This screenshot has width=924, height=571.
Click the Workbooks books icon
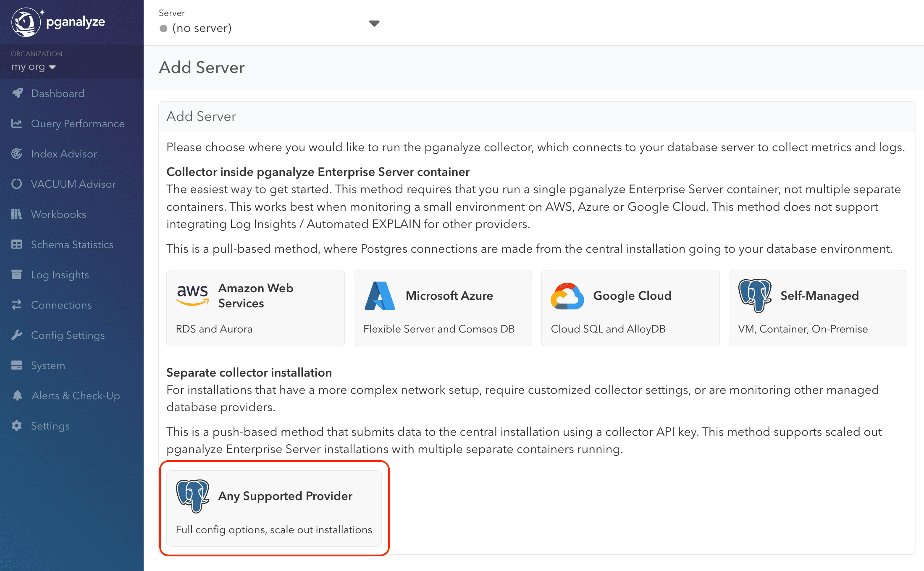[x=17, y=214]
